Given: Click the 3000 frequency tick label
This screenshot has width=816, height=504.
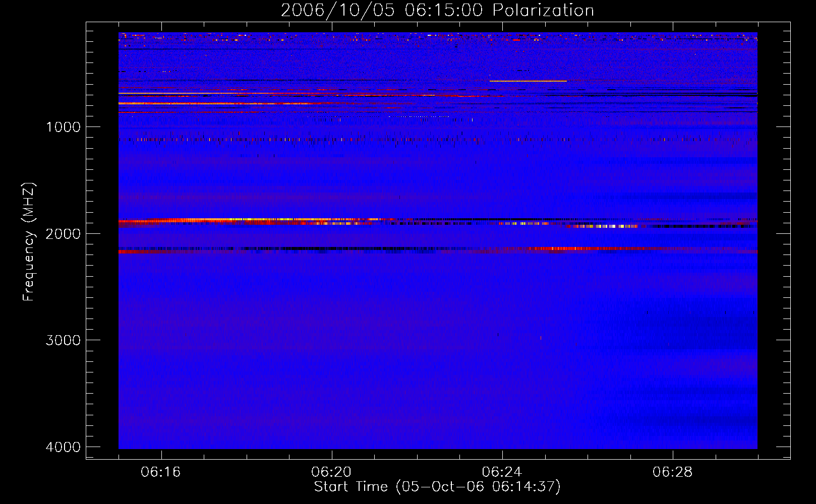Looking at the screenshot, I should 63,340.
